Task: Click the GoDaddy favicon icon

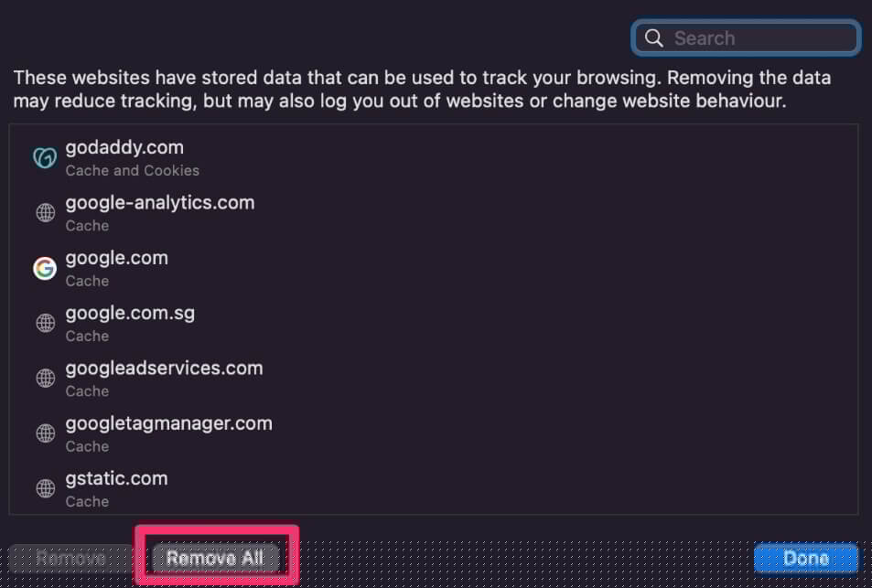Action: 45,157
